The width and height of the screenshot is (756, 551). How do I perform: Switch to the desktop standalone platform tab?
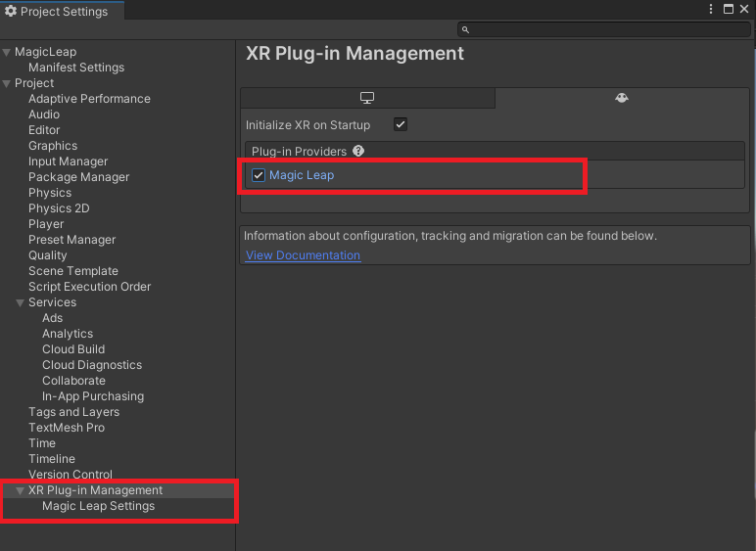(367, 98)
